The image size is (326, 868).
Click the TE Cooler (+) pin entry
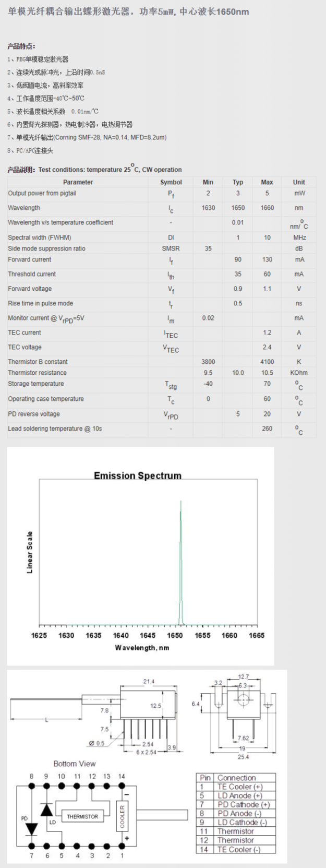(239, 787)
